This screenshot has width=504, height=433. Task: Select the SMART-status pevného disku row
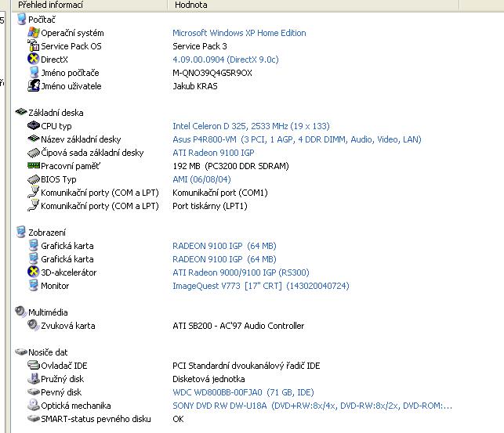coord(96,419)
